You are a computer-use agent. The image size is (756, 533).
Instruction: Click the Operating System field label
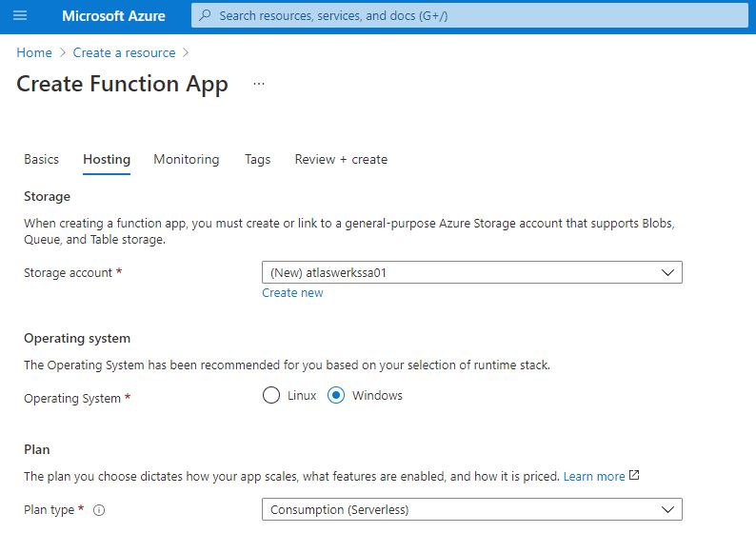[x=72, y=399]
